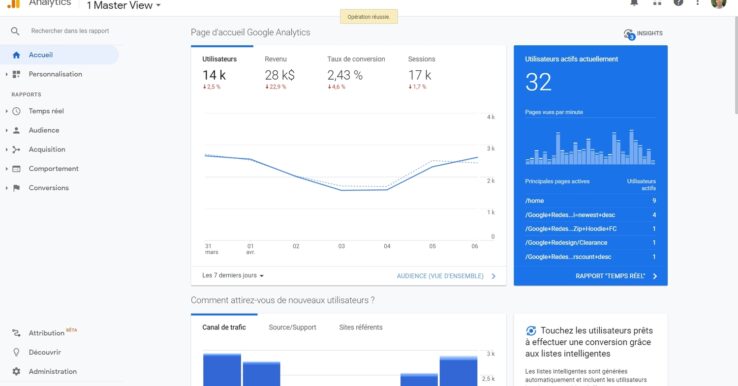Click the user account avatar
Screen dimensions: 738x386
719,3
